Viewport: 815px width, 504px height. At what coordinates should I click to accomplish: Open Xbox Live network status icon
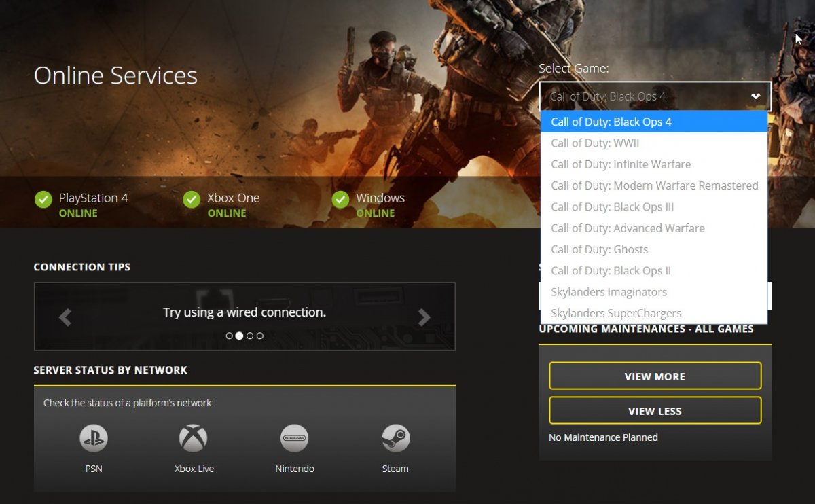(x=194, y=439)
